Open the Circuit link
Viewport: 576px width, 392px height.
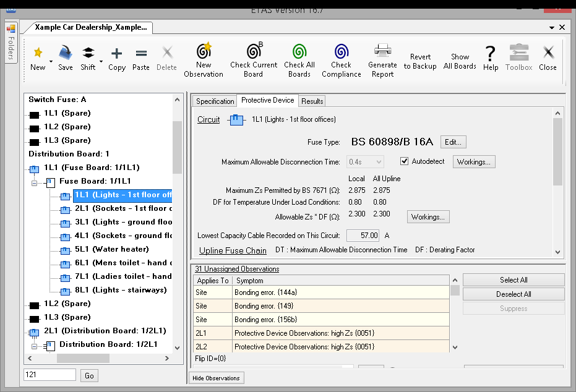208,120
